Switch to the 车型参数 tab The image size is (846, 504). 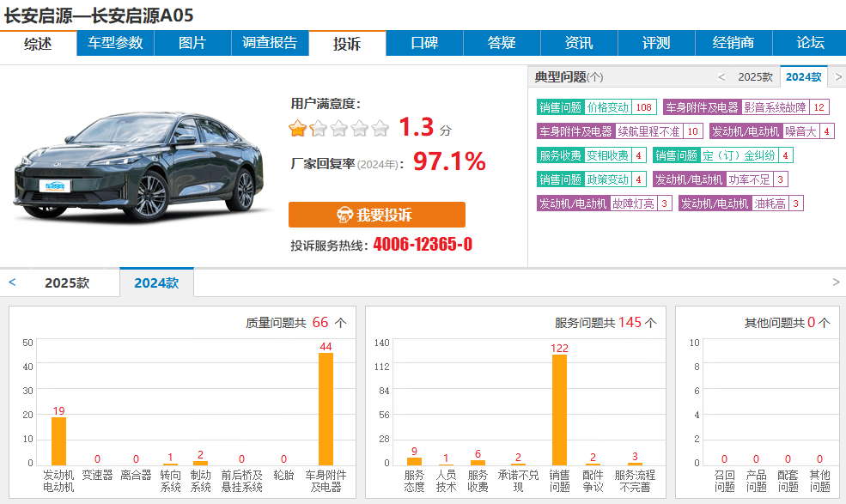coord(115,43)
